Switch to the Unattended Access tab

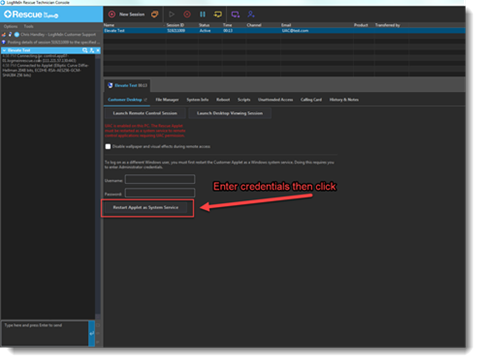pos(275,100)
